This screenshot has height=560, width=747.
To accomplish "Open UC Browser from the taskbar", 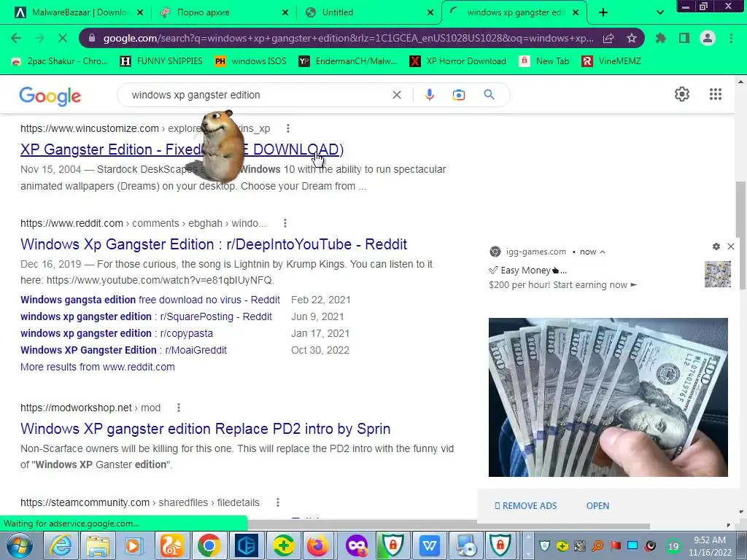I will click(172, 545).
